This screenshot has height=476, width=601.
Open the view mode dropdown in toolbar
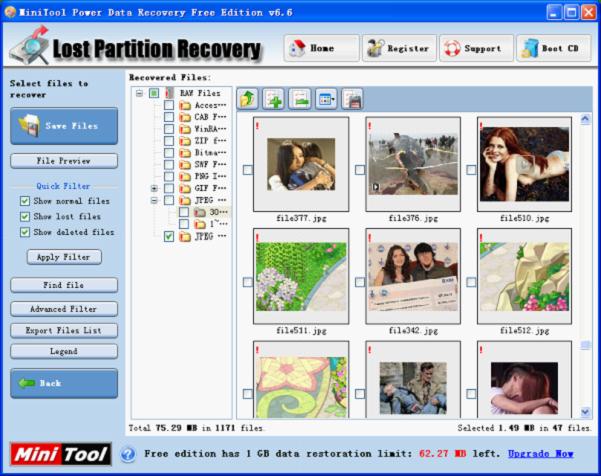pos(326,99)
